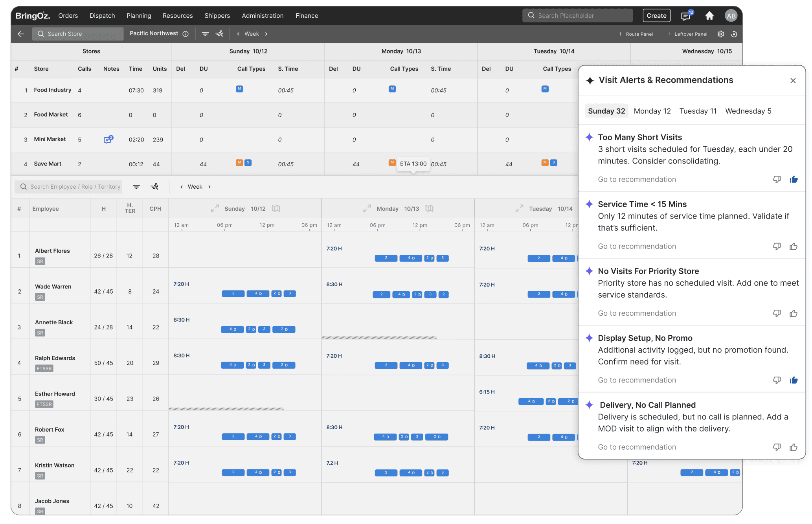Open the stores filter icon
Image resolution: width=812 pixels, height=524 pixels.
tap(205, 34)
